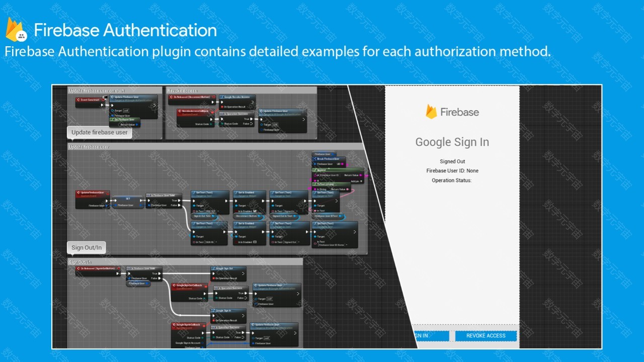Image resolution: width=644 pixels, height=362 pixels.
Task: Open the SIGN OUT In Text dropdown
Action: pos(218,211)
